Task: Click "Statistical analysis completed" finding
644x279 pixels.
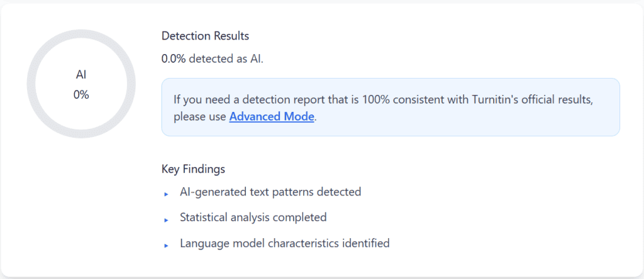Action: tap(253, 217)
